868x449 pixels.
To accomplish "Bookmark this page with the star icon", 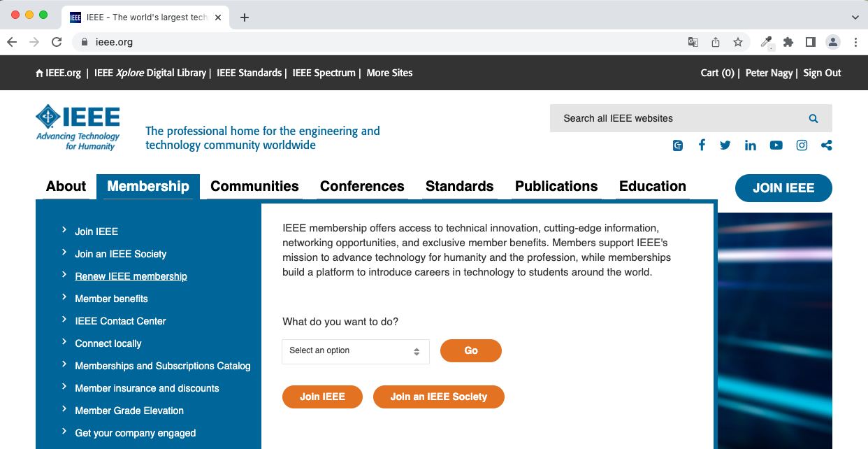I will 738,42.
